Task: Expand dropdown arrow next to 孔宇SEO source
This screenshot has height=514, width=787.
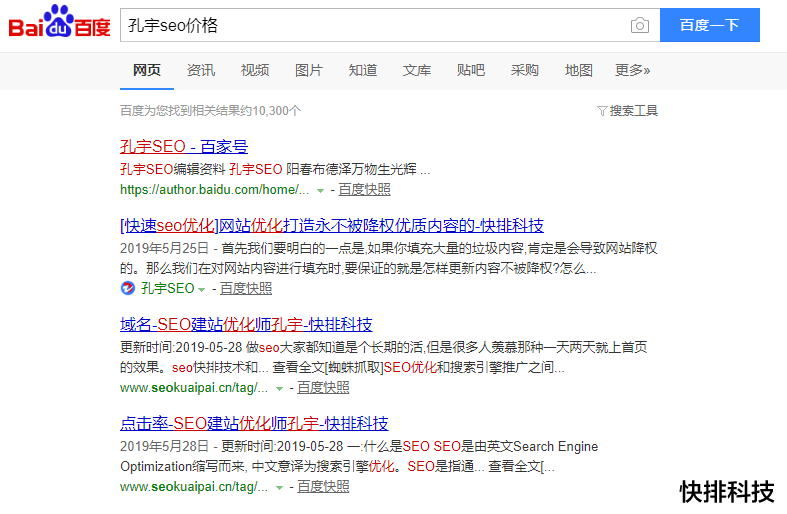Action: click(x=201, y=290)
